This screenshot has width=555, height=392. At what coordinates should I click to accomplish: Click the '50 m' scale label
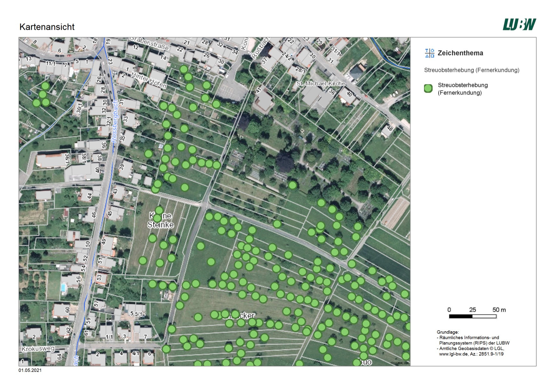pos(499,310)
